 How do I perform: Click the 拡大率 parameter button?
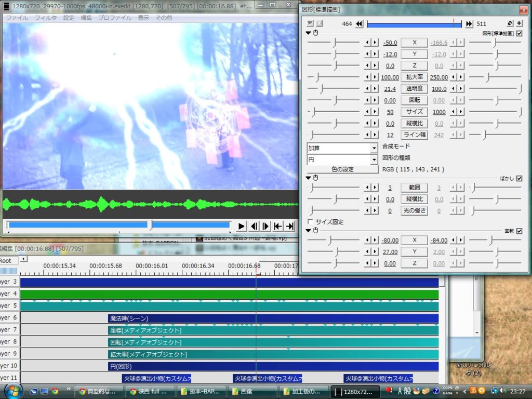414,77
